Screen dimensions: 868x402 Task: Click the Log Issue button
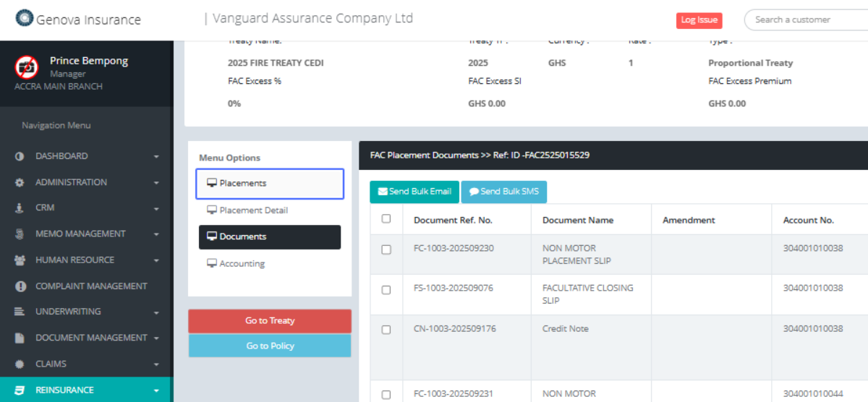tap(699, 20)
